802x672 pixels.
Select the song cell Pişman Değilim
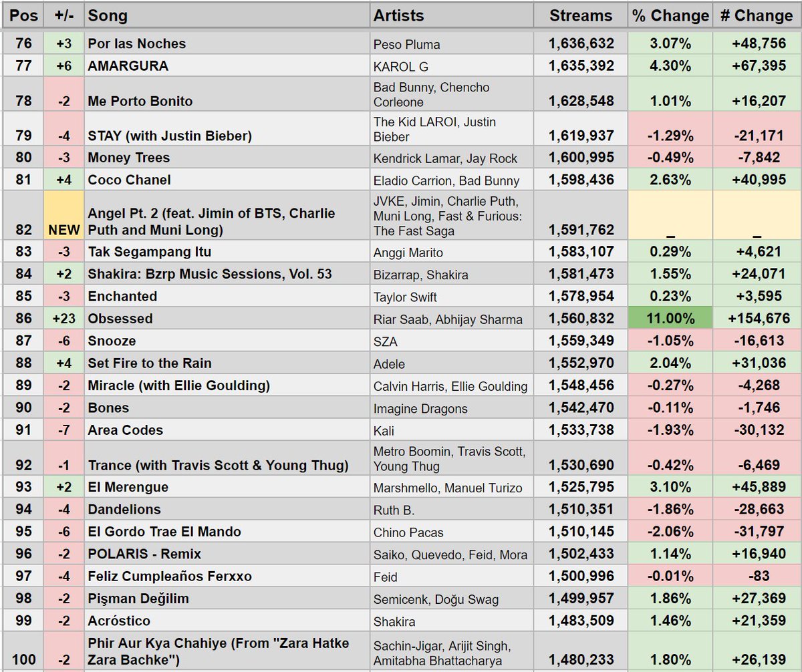(227, 599)
